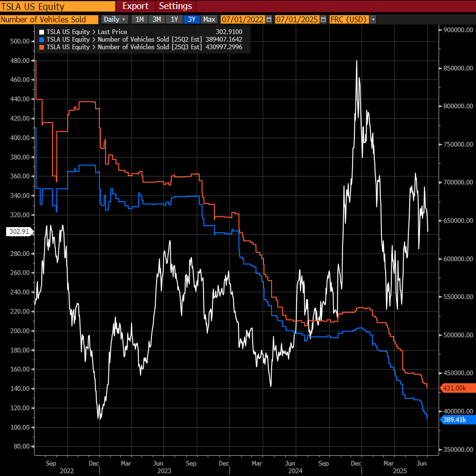Switch the chart range to 1M
Screen dimensions: 476x476
click(139, 19)
